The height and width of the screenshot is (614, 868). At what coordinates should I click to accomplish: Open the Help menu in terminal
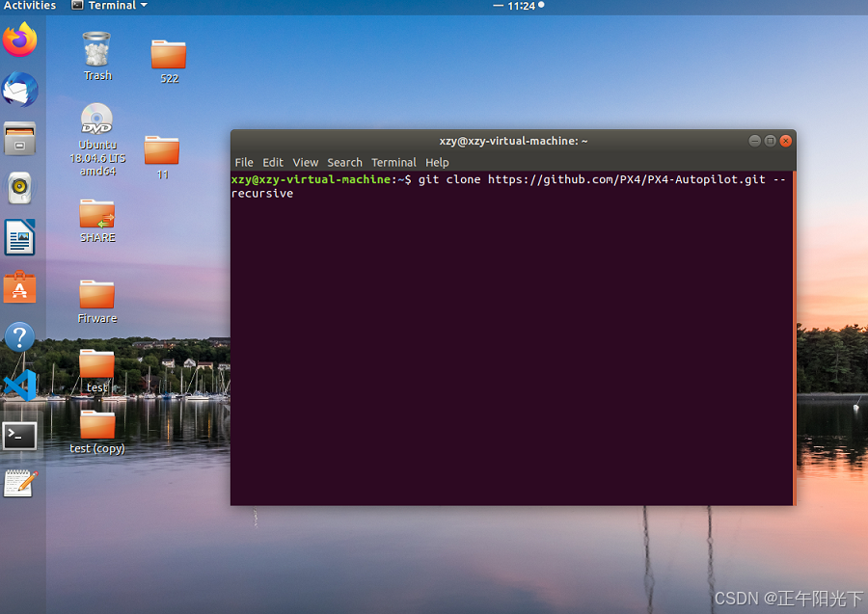[437, 162]
